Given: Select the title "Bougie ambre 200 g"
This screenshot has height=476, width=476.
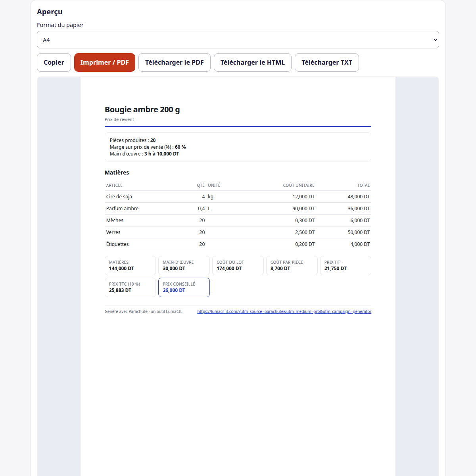Looking at the screenshot, I should [142, 109].
